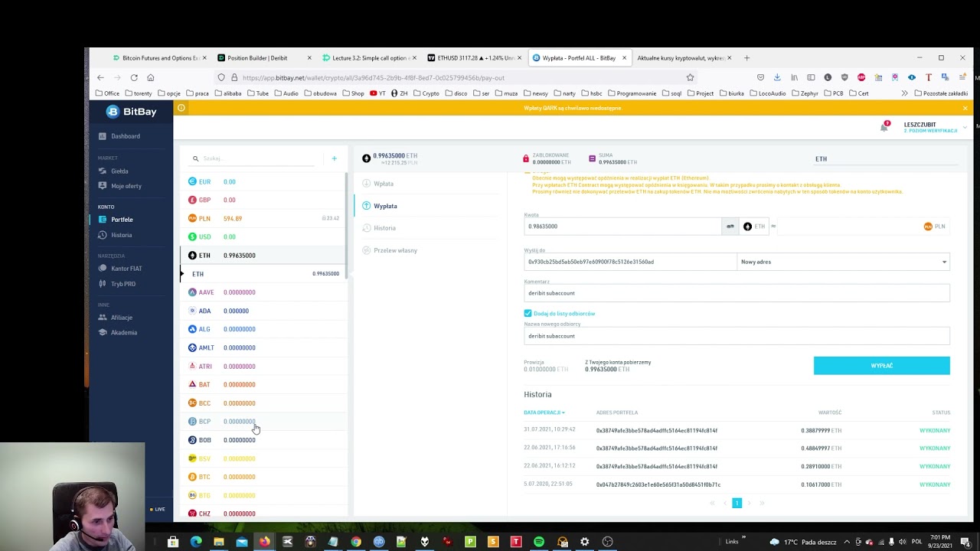
Task: Sort history by DATA OPERACJI
Action: click(x=544, y=412)
